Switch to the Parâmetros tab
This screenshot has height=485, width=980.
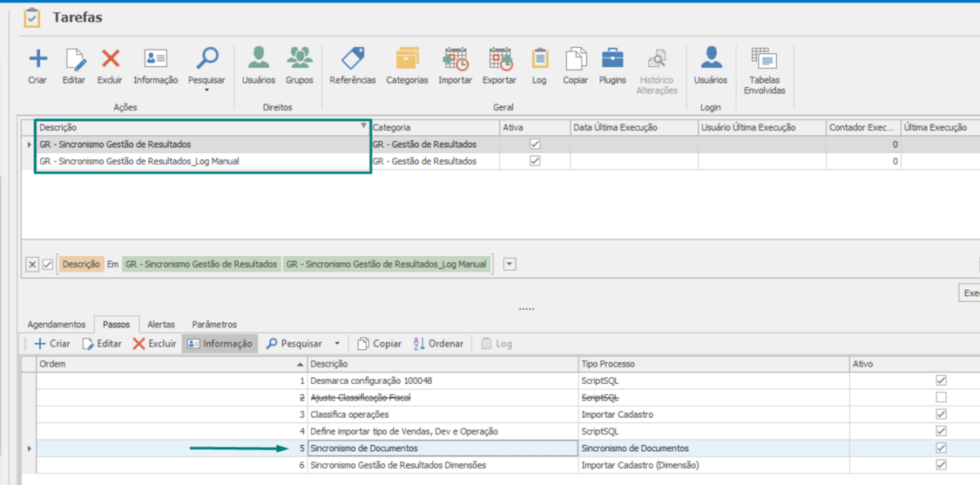[x=214, y=324]
